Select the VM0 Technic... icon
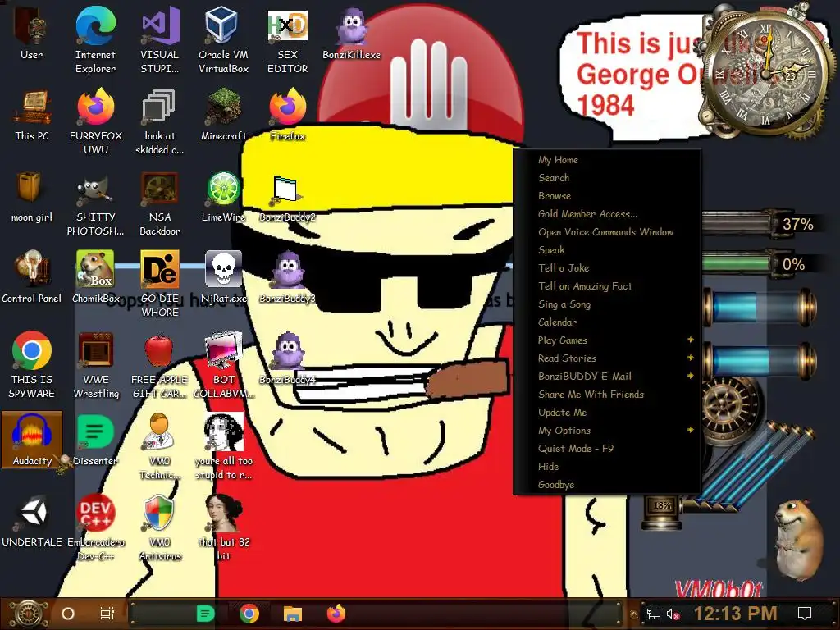This screenshot has width=840, height=630. pyautogui.click(x=160, y=447)
